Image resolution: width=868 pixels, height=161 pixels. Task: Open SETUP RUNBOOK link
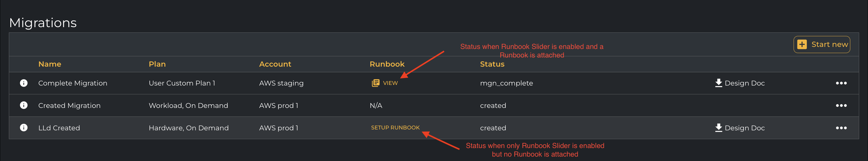tap(395, 128)
